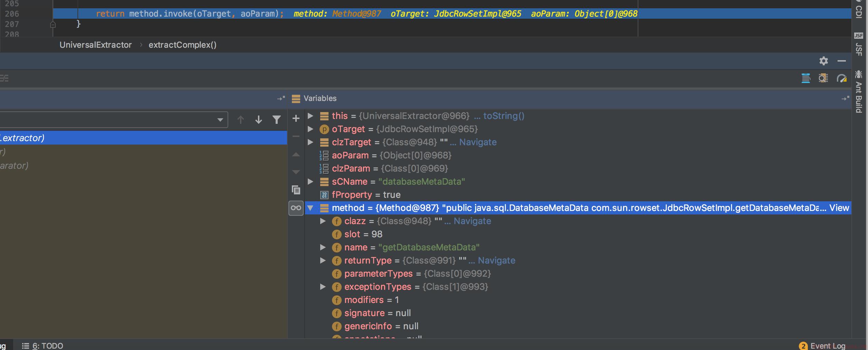
Task: Select the signature = null row
Action: tap(578, 313)
